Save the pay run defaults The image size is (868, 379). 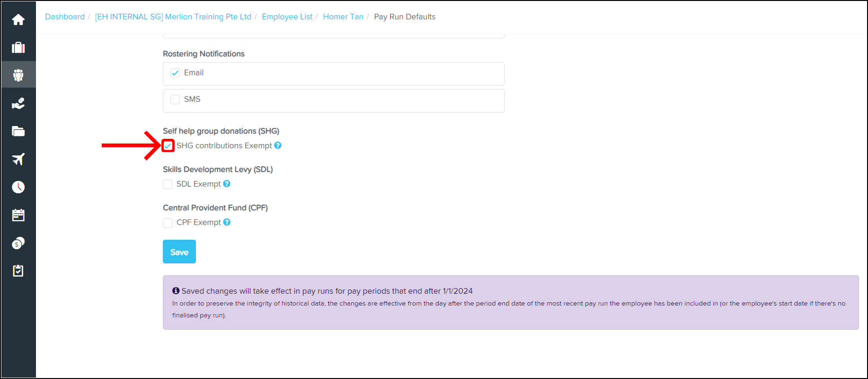[x=179, y=252]
